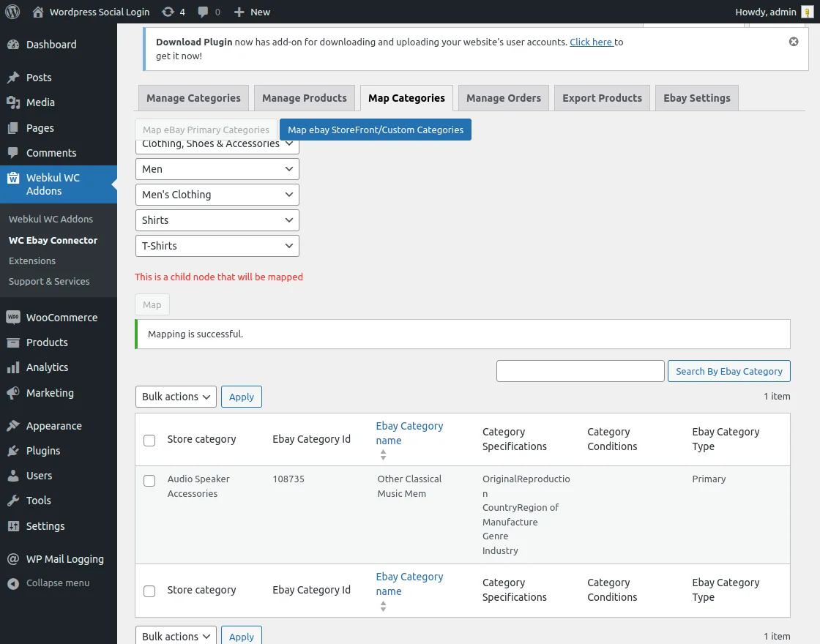Open the top Bulk actions dropdown

point(176,397)
